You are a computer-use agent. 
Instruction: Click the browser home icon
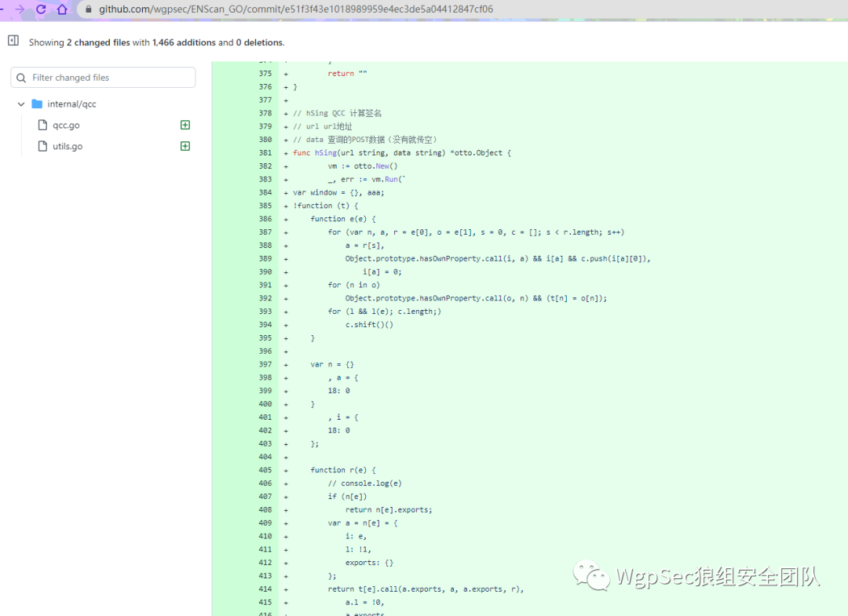61,9
